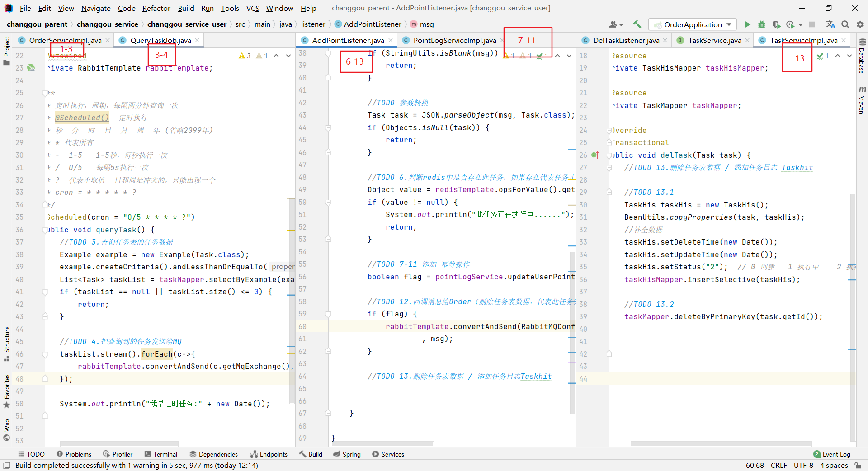Screen dimensions: 868x471
Task: Open the Structure tool window
Action: pos(6,344)
